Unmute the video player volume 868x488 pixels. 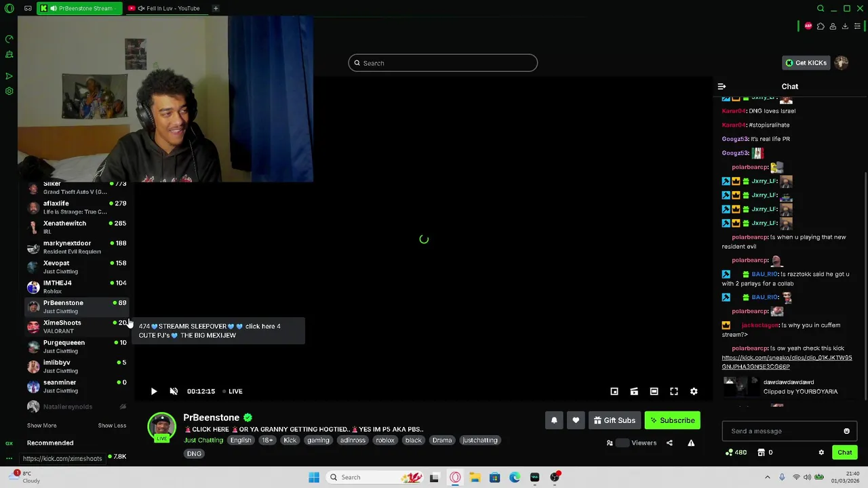[x=174, y=391]
